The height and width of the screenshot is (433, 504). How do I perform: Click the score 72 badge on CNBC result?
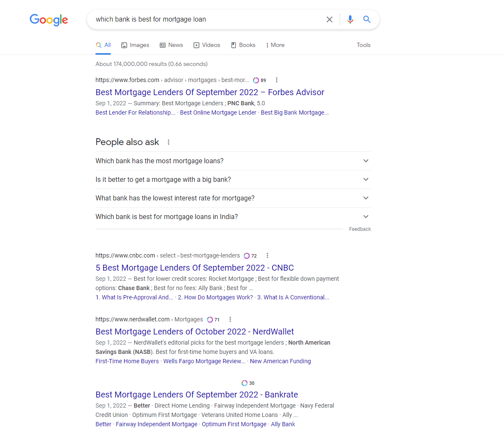250,256
